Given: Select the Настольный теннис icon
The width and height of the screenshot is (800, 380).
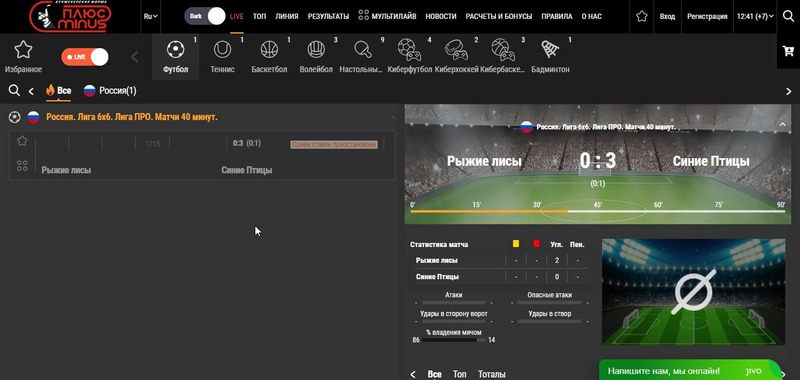Looking at the screenshot, I should pyautogui.click(x=361, y=57).
